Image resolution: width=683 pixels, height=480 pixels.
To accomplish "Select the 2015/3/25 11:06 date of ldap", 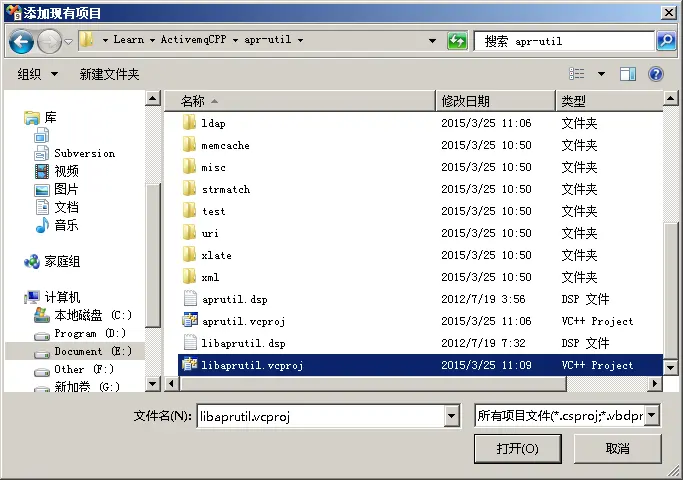I will tap(486, 123).
